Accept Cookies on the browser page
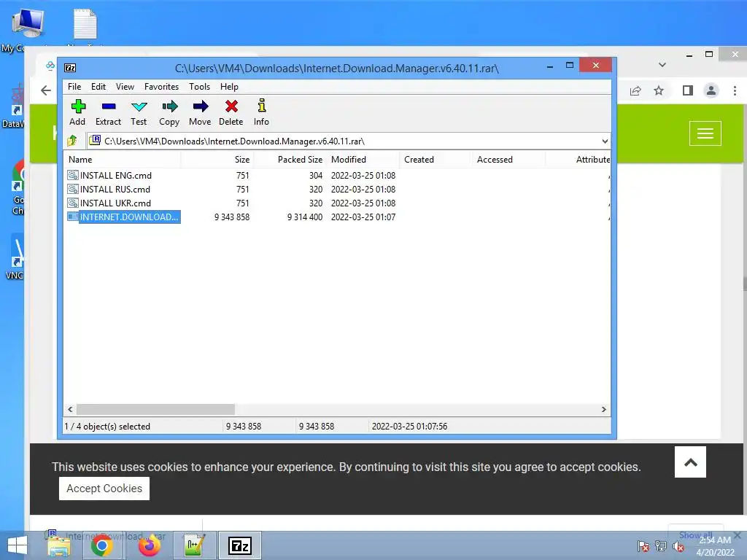Viewport: 747px width, 560px height. pyautogui.click(x=104, y=489)
